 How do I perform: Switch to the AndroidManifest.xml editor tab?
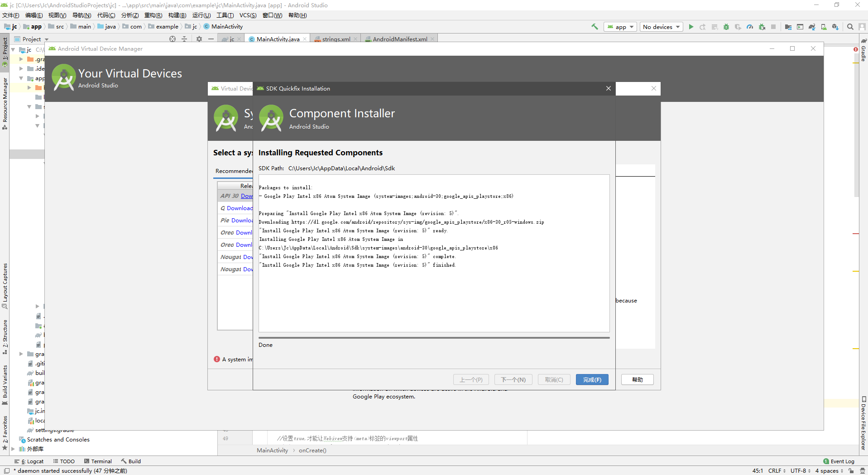pyautogui.click(x=400, y=39)
